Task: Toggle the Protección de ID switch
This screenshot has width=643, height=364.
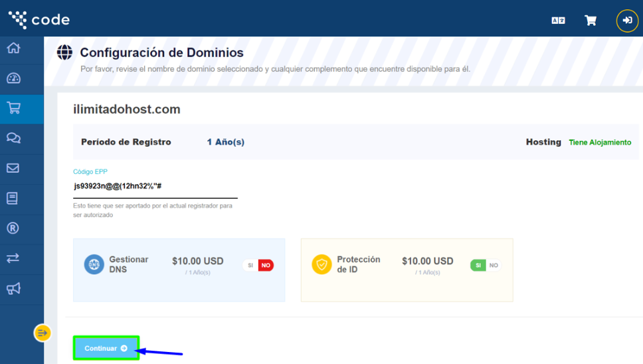Action: click(486, 266)
